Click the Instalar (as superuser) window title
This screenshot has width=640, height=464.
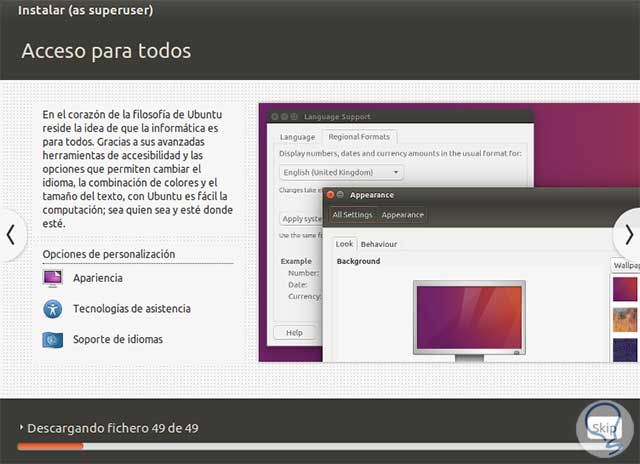(x=86, y=10)
